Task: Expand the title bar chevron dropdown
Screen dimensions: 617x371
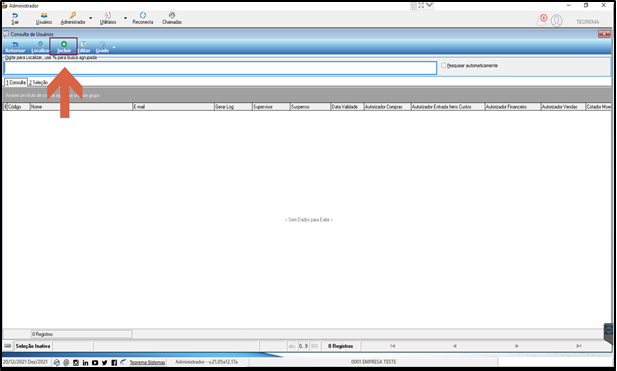Action: (429, 6)
